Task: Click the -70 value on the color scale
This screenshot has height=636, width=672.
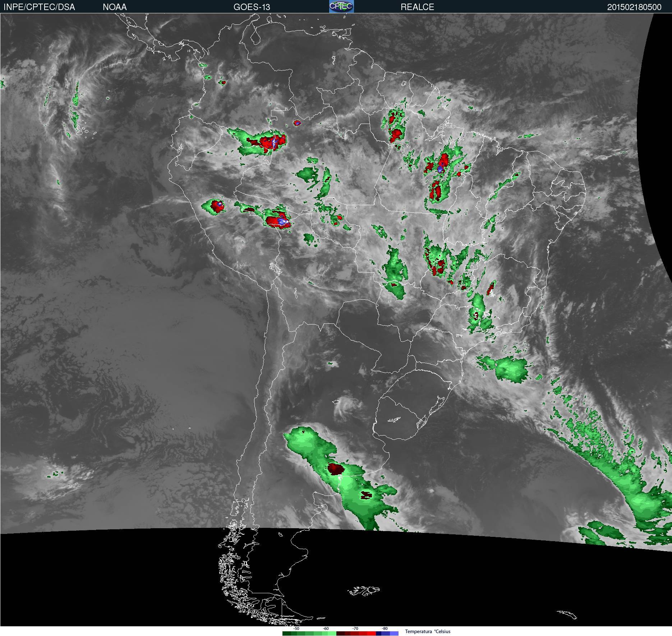Action: tap(355, 628)
